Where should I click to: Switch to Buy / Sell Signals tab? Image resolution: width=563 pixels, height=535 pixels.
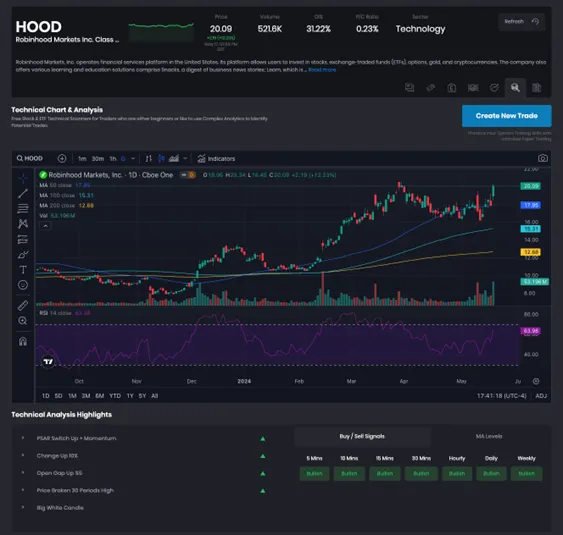(x=362, y=436)
